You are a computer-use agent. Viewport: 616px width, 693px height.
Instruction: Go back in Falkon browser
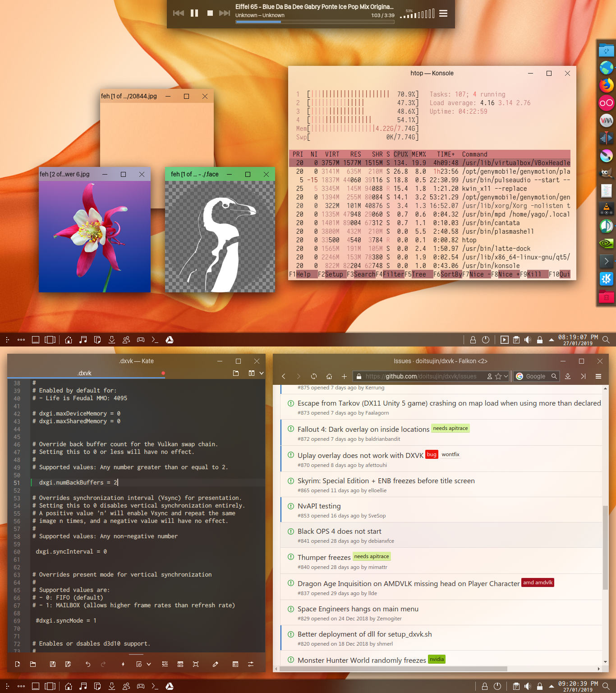(x=284, y=376)
